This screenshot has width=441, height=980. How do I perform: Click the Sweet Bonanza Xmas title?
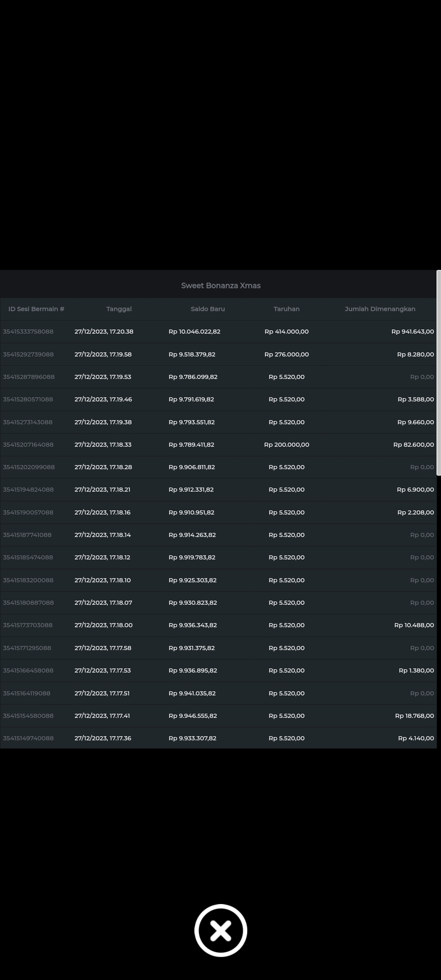pos(220,286)
